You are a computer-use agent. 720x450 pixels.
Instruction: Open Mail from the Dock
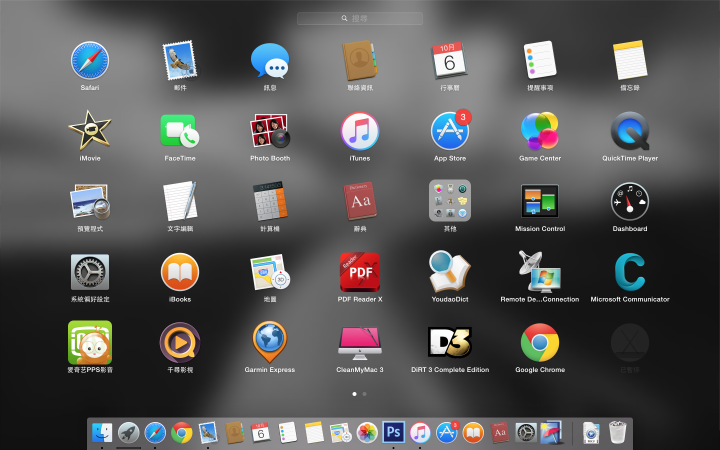pyautogui.click(x=208, y=433)
